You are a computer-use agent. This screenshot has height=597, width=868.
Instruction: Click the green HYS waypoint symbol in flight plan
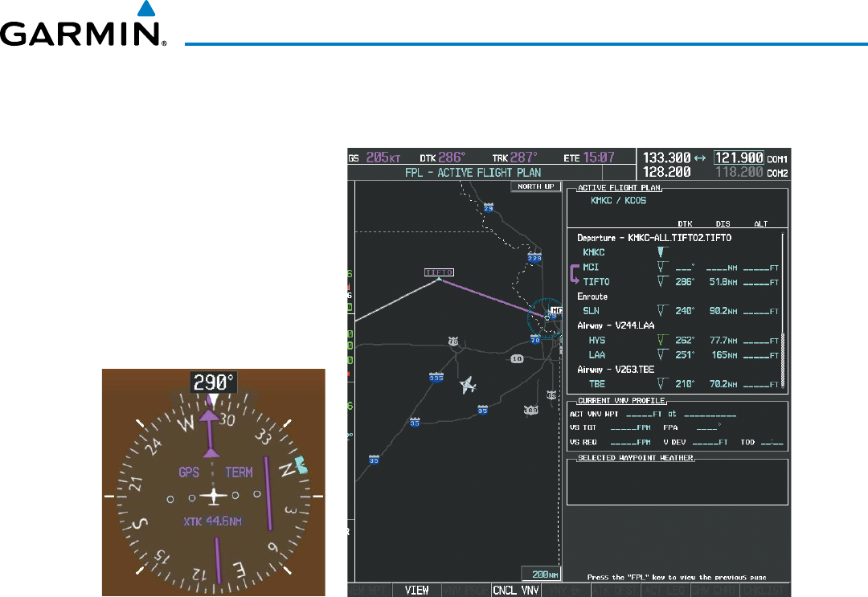[662, 340]
